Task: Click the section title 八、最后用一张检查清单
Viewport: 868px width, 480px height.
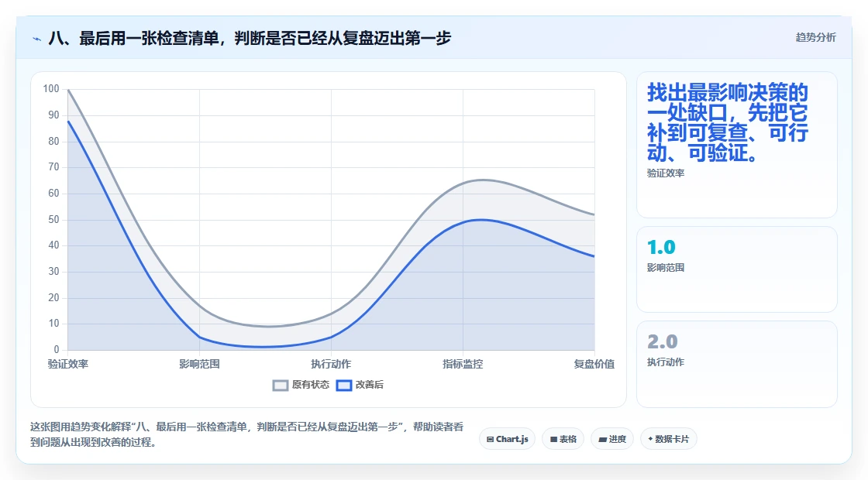Action: (250, 38)
